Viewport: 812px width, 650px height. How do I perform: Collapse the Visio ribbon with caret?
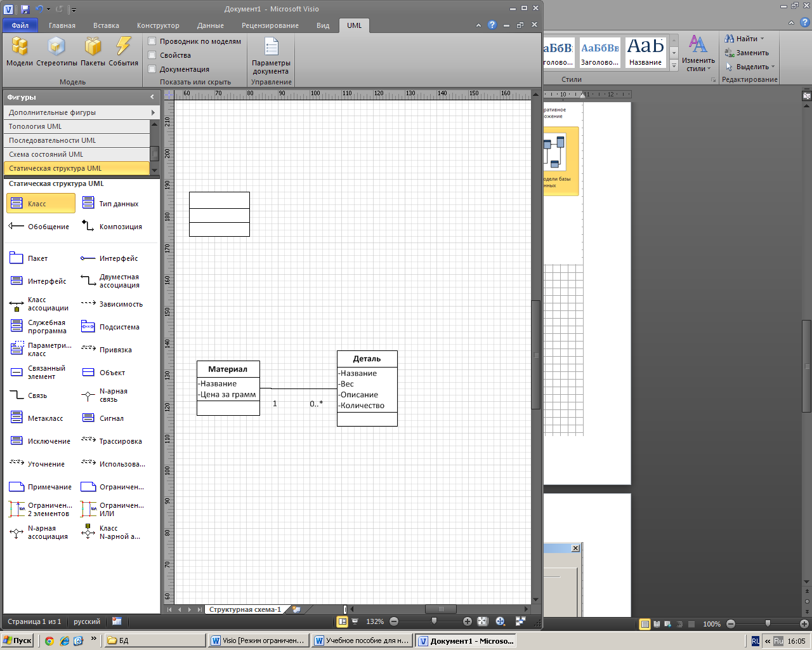tap(478, 25)
